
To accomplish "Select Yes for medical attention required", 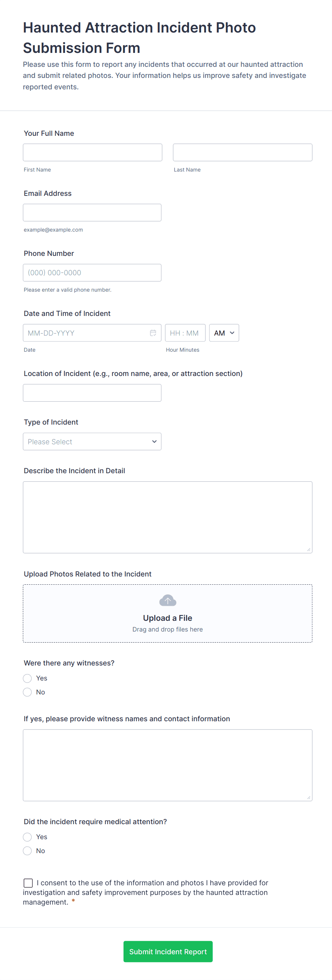I will tap(27, 837).
